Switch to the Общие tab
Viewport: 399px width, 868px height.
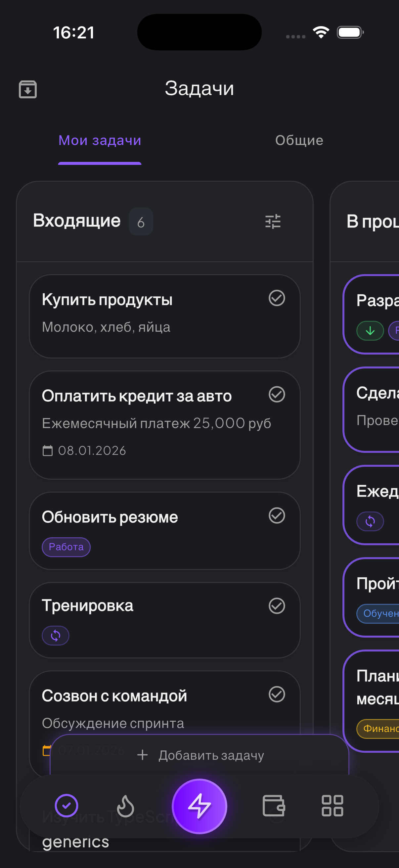coord(299,140)
